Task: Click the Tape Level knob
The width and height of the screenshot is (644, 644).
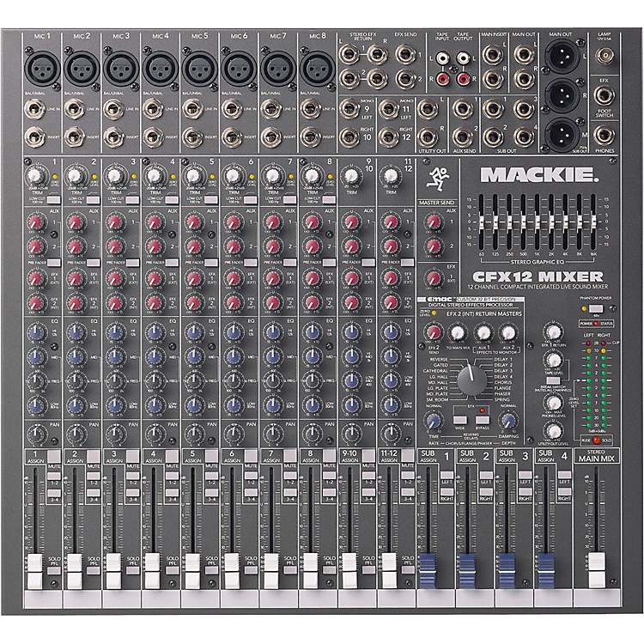Action: pyautogui.click(x=554, y=360)
